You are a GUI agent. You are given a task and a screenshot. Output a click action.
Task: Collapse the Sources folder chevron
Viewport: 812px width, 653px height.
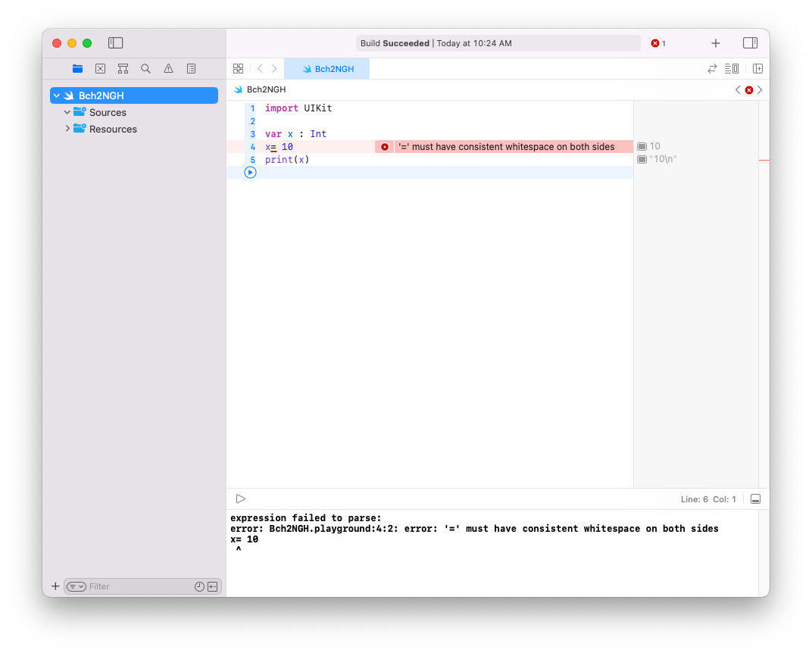tap(67, 112)
